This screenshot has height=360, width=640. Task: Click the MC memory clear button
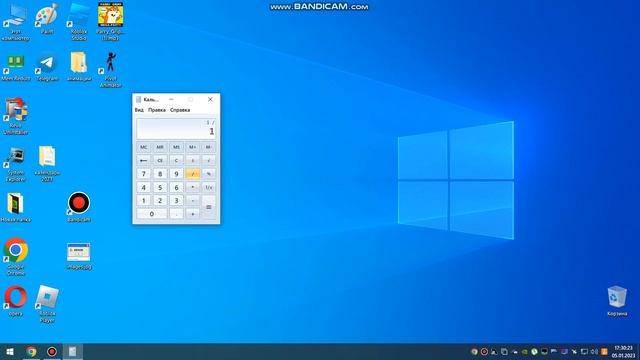(x=144, y=147)
